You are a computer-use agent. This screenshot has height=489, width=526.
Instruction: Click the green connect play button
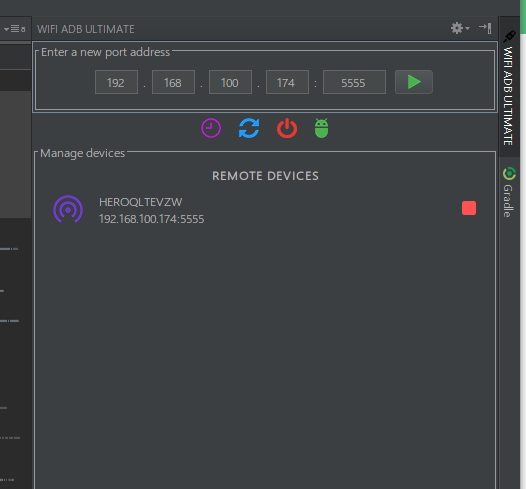tap(414, 82)
